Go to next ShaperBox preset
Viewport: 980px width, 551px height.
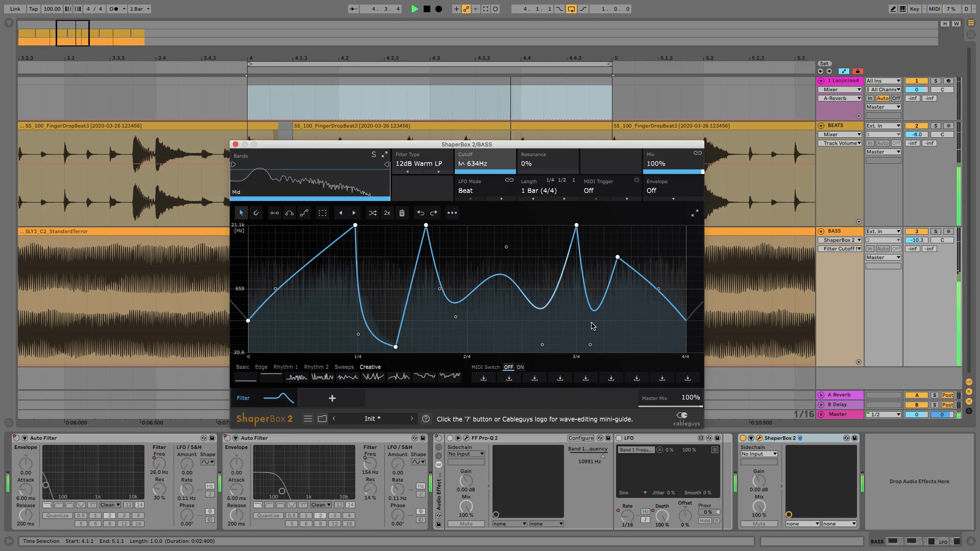[411, 419]
